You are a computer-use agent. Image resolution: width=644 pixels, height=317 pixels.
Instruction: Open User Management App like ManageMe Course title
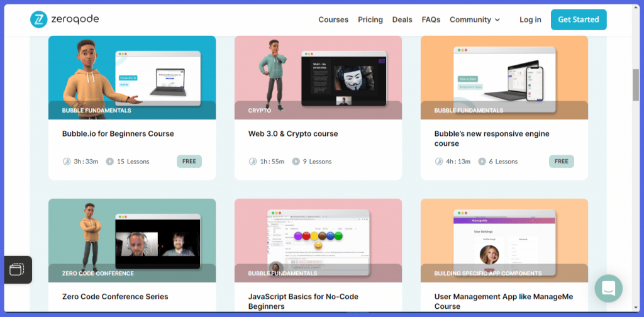coord(504,301)
